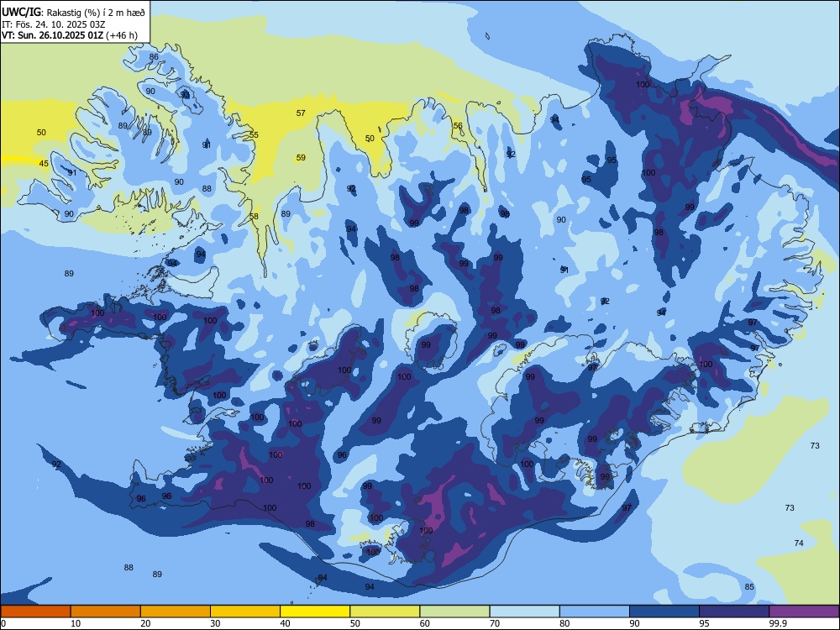Click the map value '55' near the Westfjords coast
Viewport: 840px width, 630px height.
point(254,134)
